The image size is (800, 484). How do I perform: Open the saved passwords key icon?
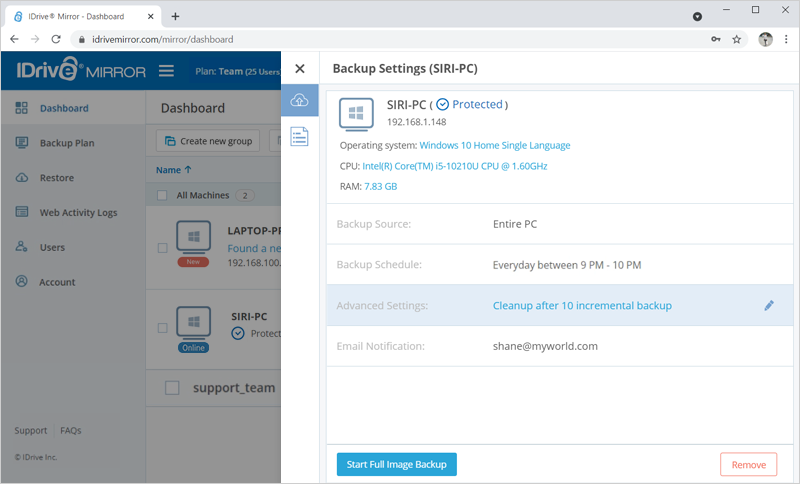[716, 39]
